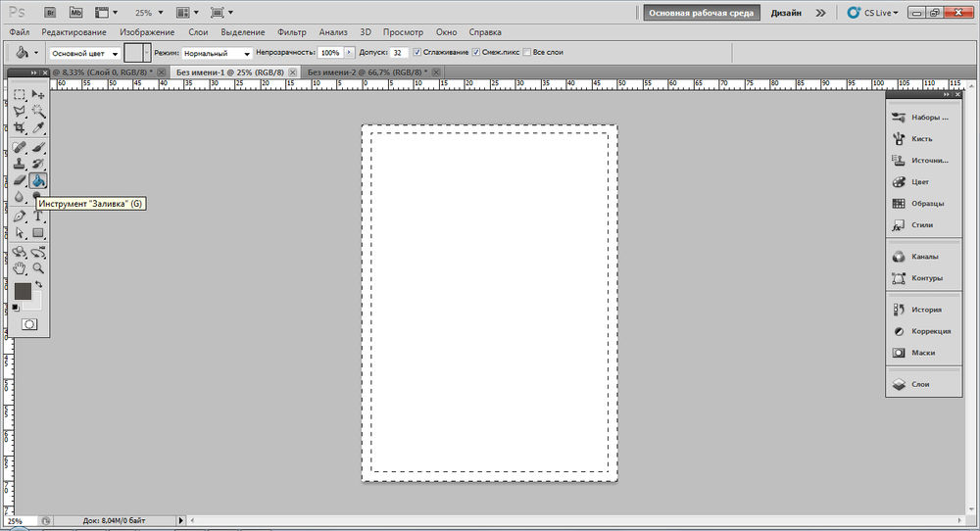Select the Paint Bucket (Заливка) tool

click(38, 180)
